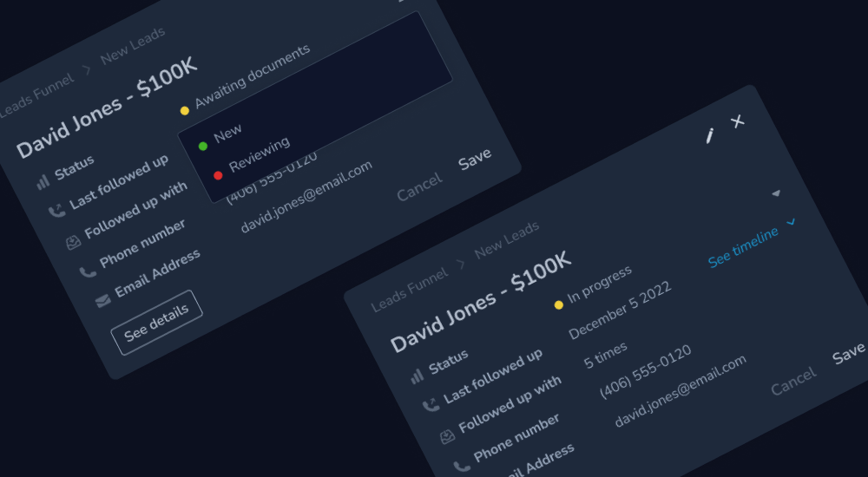
Task: Click the pencil edit icon in bottom card
Action: [710, 135]
